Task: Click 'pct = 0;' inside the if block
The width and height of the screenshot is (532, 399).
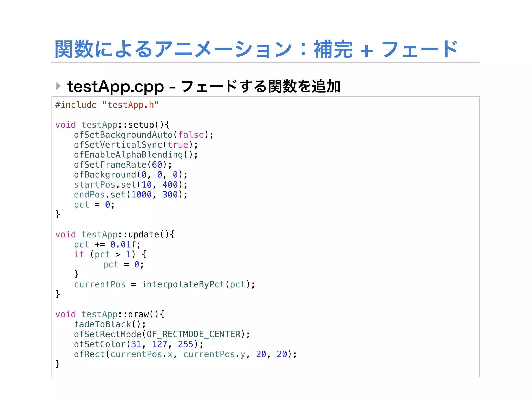Action: point(123,265)
